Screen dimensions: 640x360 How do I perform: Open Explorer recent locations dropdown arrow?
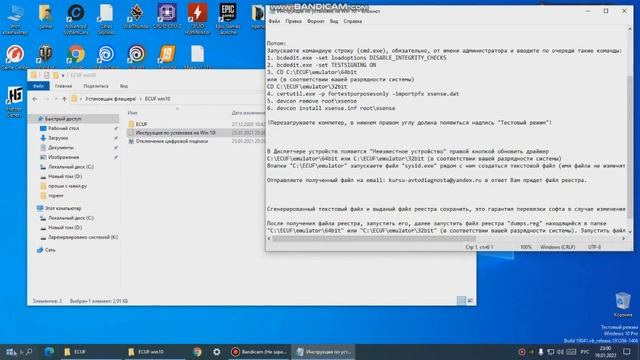click(56, 99)
